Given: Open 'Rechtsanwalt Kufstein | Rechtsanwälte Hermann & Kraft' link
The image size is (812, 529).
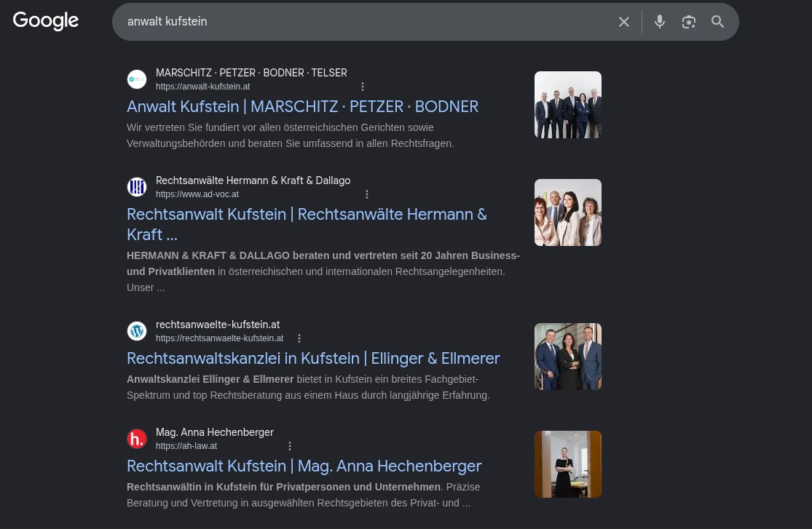Looking at the screenshot, I should (307, 224).
